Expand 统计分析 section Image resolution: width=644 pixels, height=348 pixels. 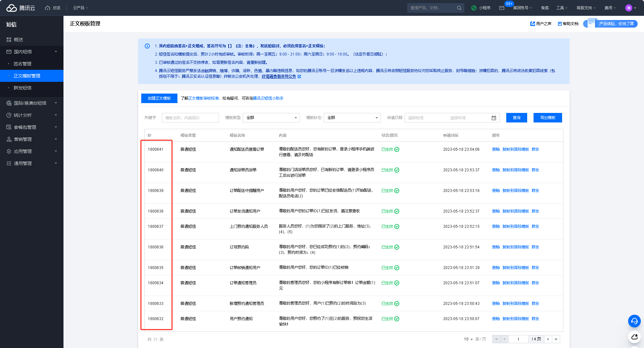32,115
